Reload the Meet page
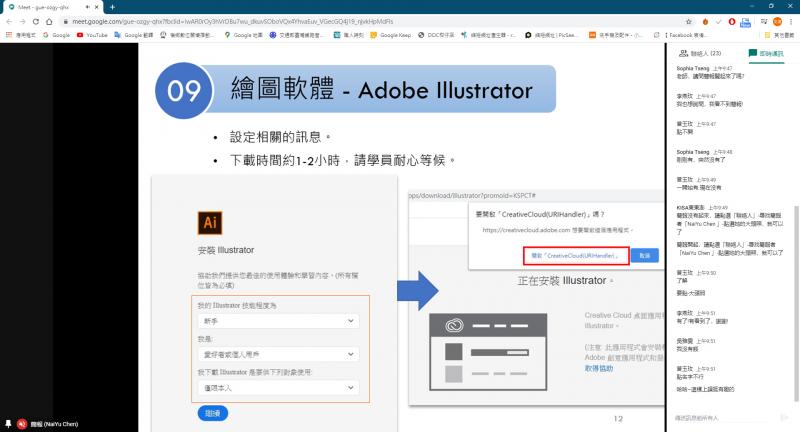This screenshot has height=432, width=800. (x=36, y=21)
